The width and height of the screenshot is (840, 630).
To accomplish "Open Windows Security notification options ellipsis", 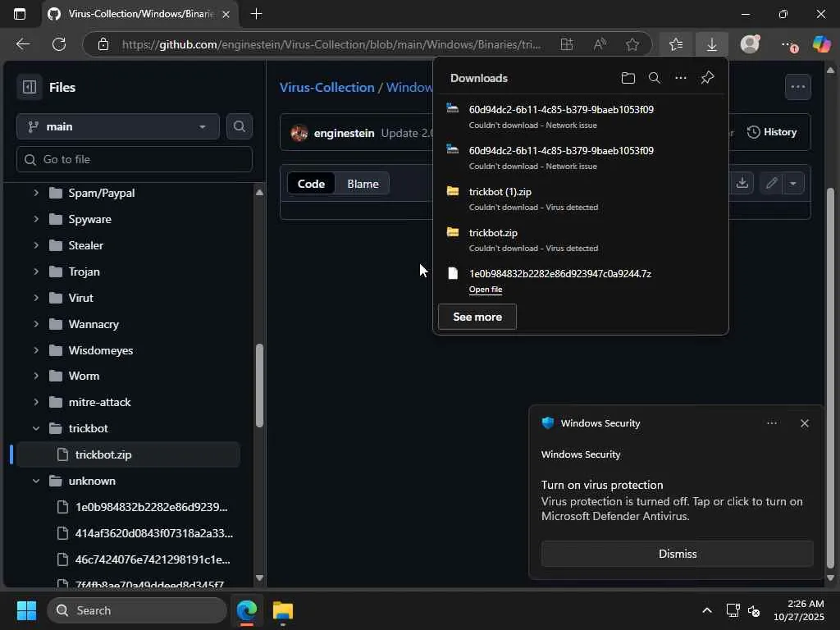I will point(771,423).
